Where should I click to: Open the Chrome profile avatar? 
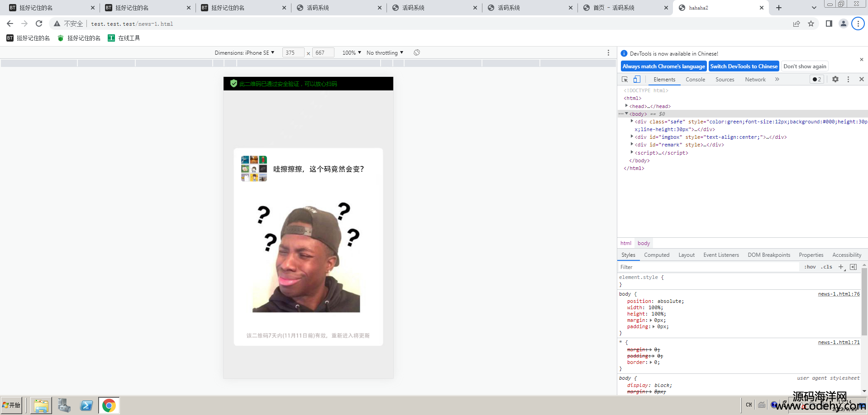tap(843, 24)
